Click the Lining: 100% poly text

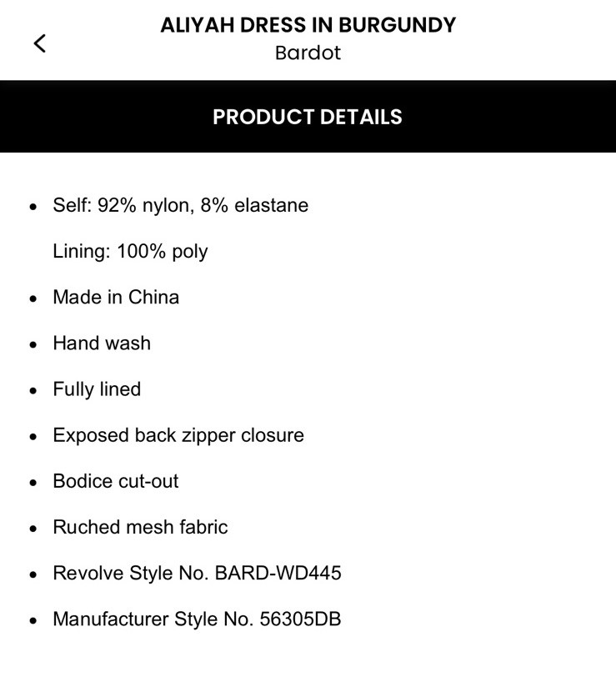130,251
